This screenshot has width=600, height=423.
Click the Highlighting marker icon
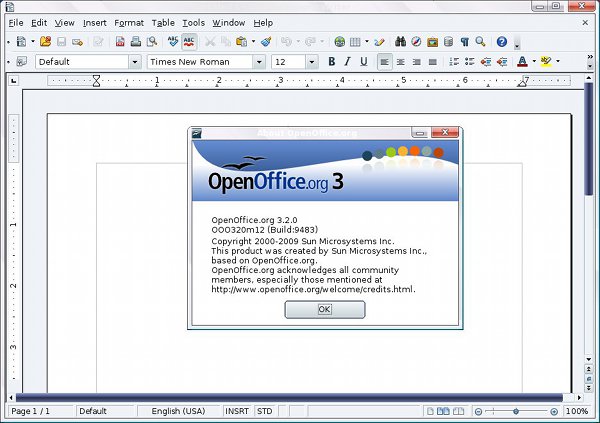(546, 61)
